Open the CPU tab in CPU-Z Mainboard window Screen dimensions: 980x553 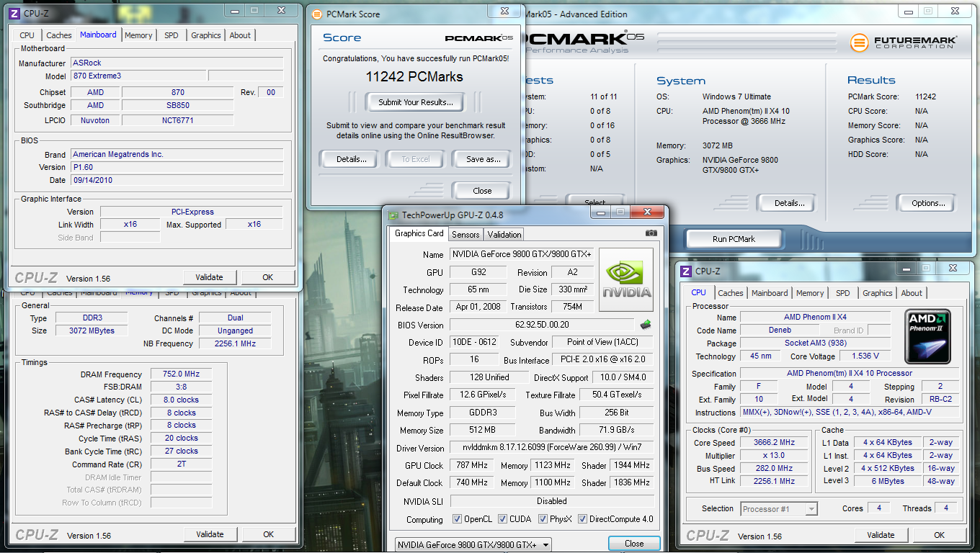click(27, 35)
